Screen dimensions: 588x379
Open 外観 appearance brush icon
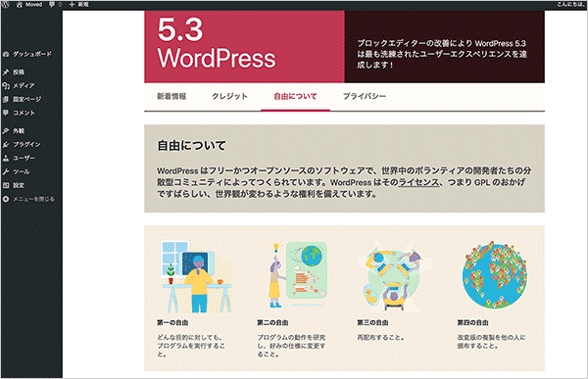click(x=6, y=131)
